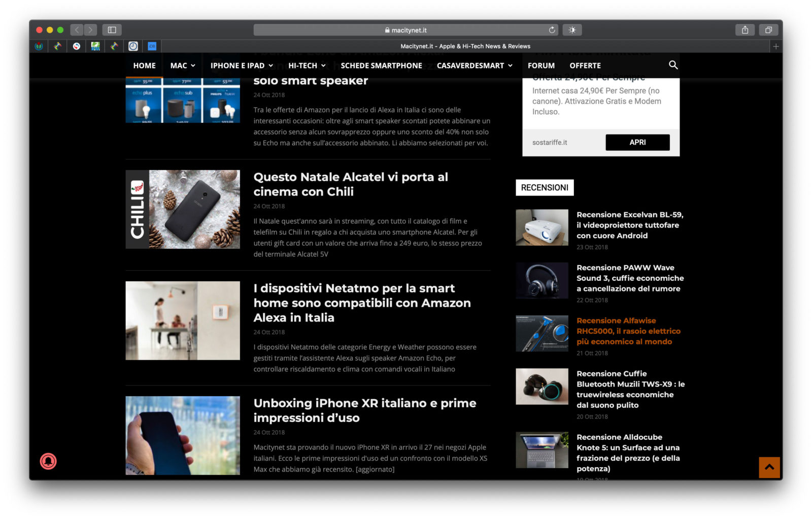This screenshot has width=812, height=519.
Task: Open the Safari share menu
Action: [745, 30]
